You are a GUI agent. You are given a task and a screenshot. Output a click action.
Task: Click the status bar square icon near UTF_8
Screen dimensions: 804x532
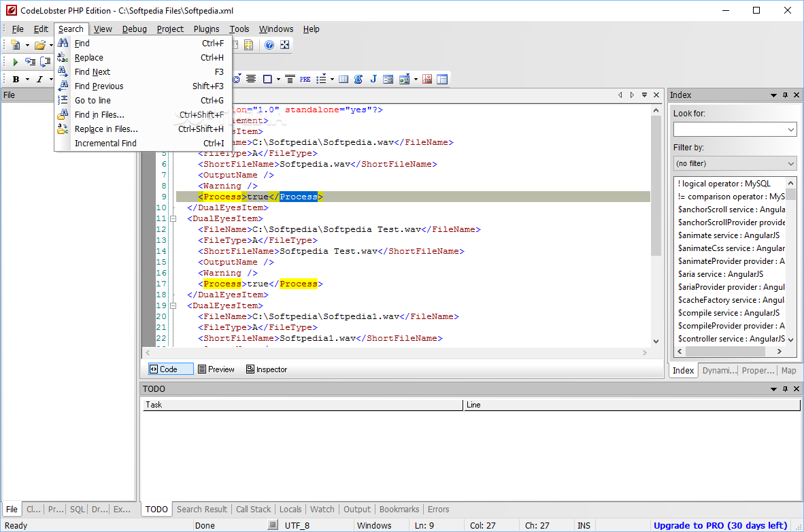pyautogui.click(x=273, y=525)
